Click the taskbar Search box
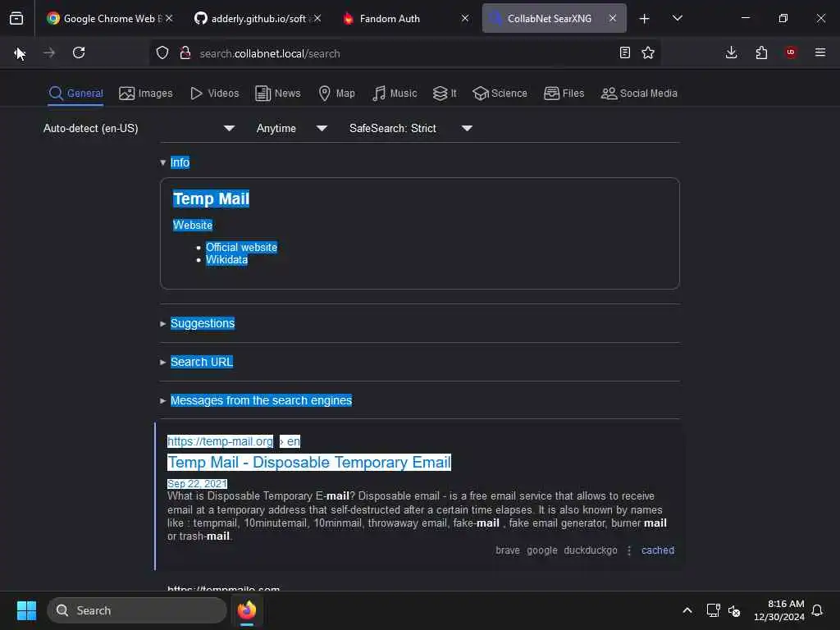Viewport: 840px width, 630px height. coord(137,610)
